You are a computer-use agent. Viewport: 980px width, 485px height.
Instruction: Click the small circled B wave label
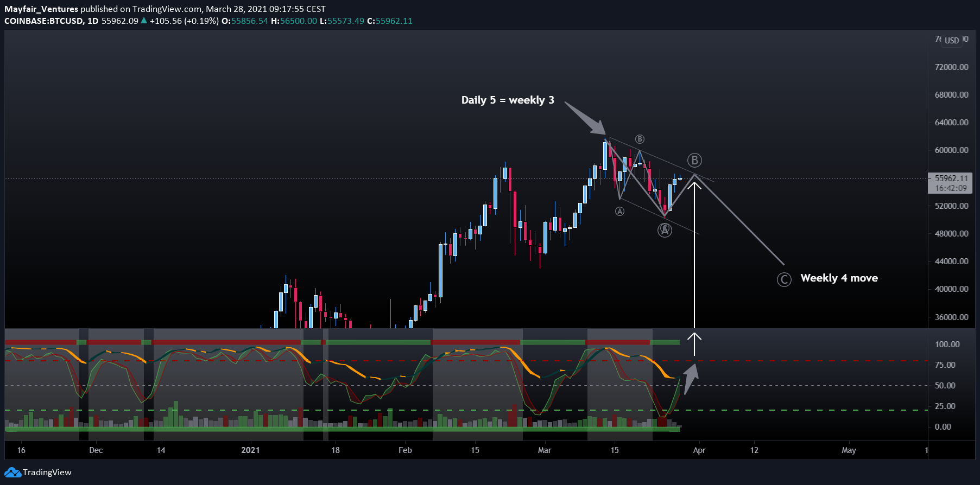[640, 139]
